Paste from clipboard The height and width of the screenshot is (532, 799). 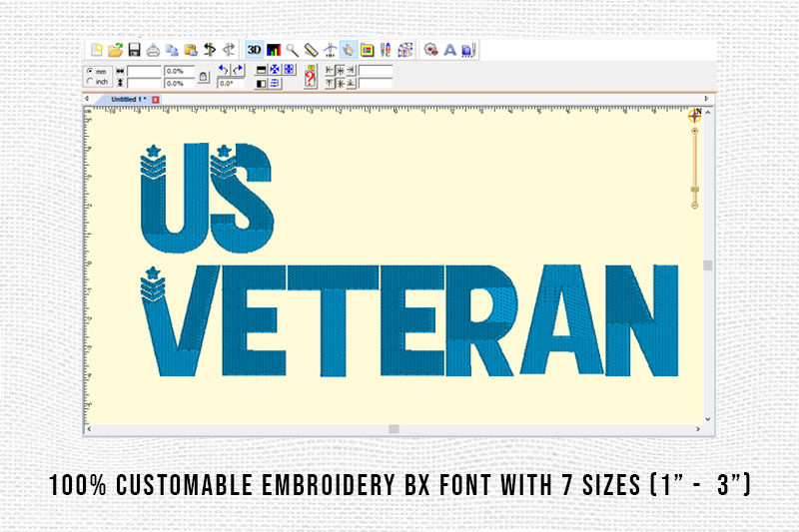(191, 50)
